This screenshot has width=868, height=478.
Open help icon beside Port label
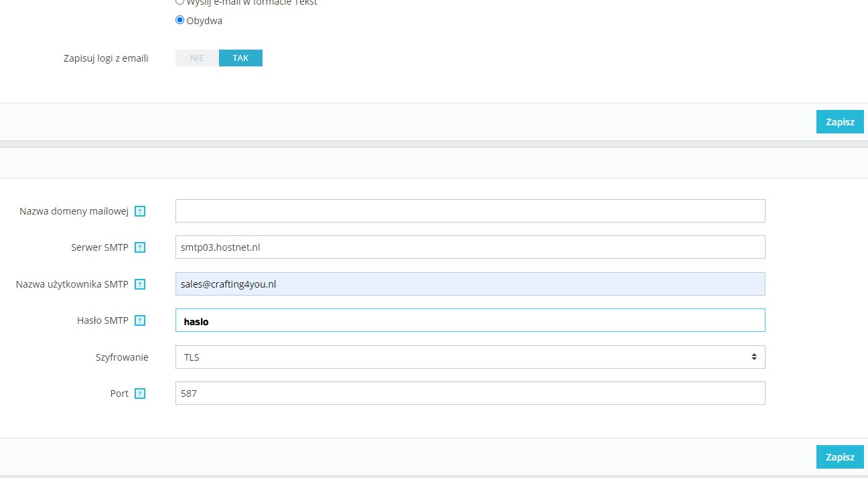coord(140,394)
